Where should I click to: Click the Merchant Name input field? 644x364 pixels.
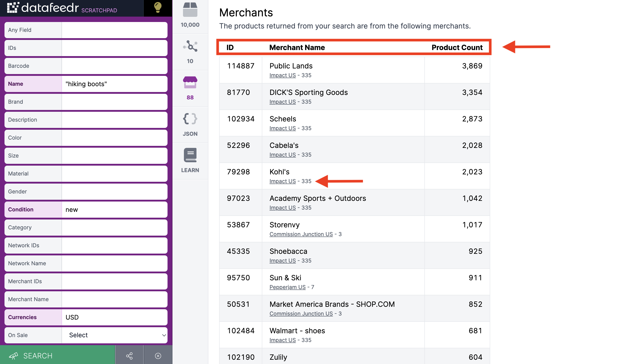pyautogui.click(x=115, y=299)
